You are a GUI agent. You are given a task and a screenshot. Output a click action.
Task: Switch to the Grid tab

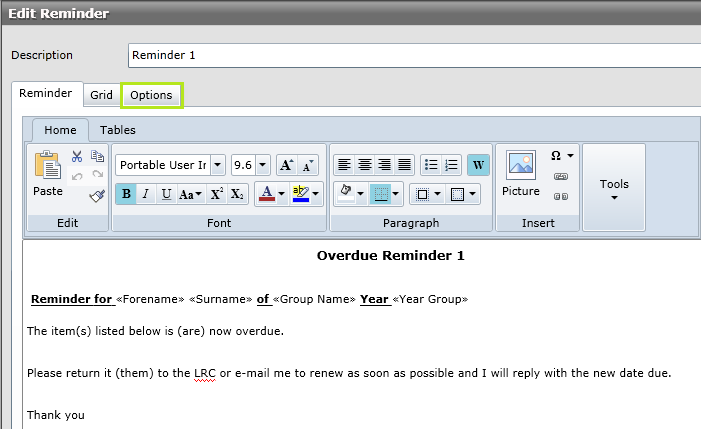(101, 95)
